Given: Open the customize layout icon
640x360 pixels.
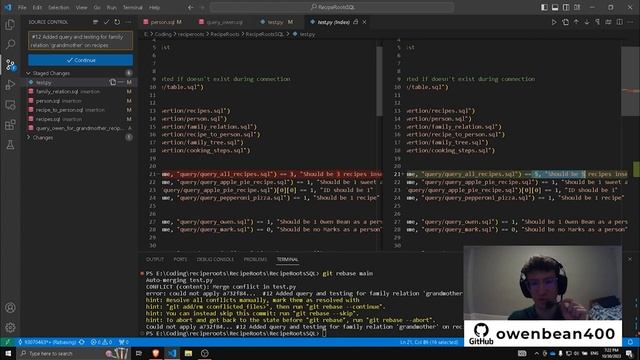Looking at the screenshot, I should [577, 7].
